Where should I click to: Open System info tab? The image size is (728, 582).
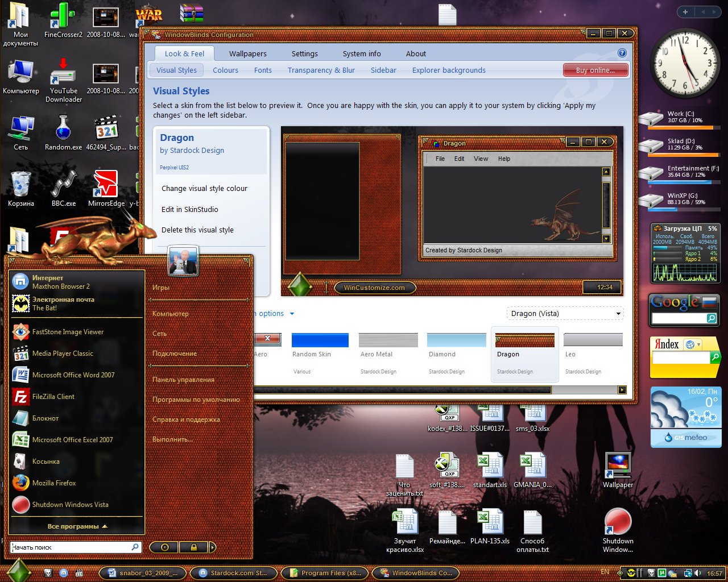pyautogui.click(x=362, y=53)
